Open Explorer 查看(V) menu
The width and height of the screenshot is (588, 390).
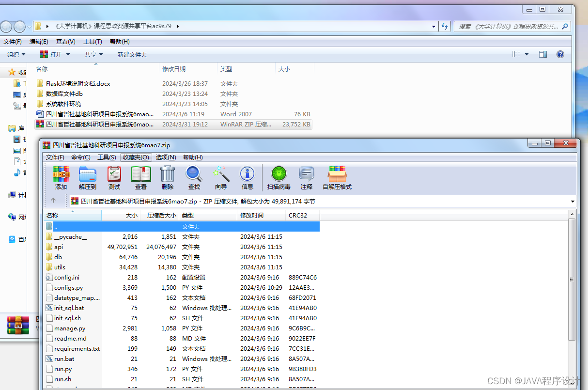(x=65, y=42)
